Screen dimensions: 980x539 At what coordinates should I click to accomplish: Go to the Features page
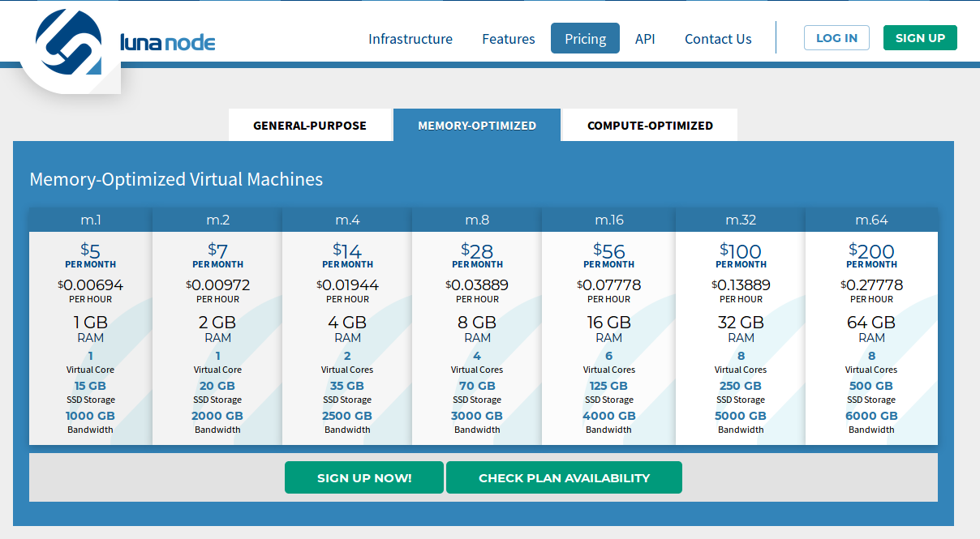(509, 39)
